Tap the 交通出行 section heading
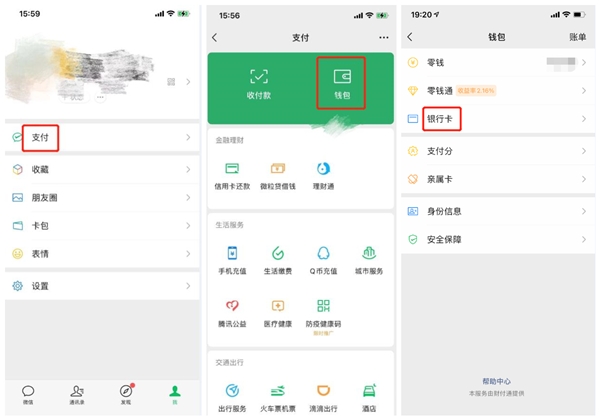 click(x=230, y=363)
